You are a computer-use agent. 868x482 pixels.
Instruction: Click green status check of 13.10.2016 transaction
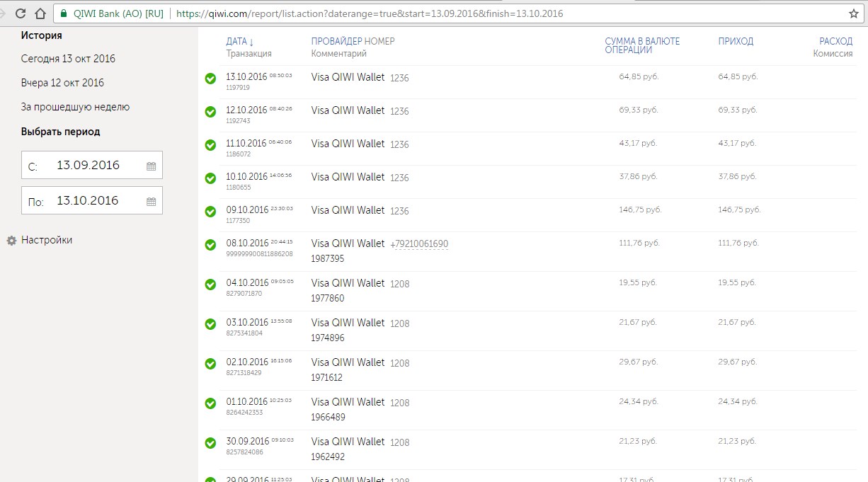[210, 79]
